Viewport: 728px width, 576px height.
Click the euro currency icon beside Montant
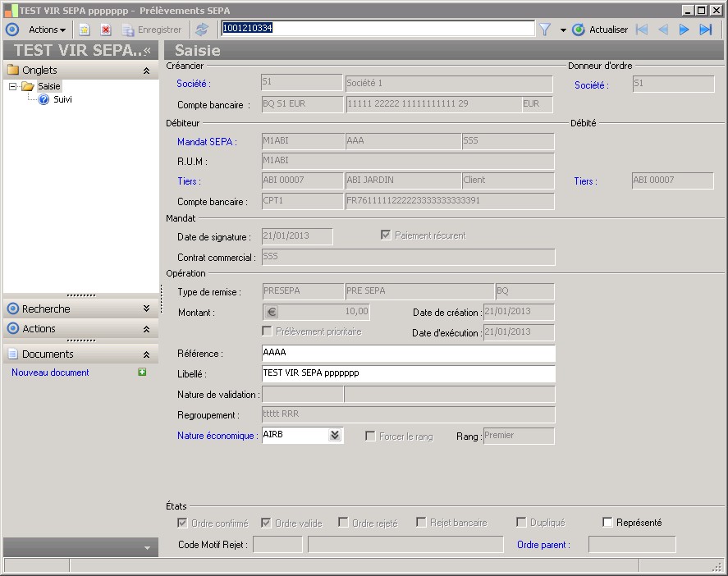tap(272, 312)
